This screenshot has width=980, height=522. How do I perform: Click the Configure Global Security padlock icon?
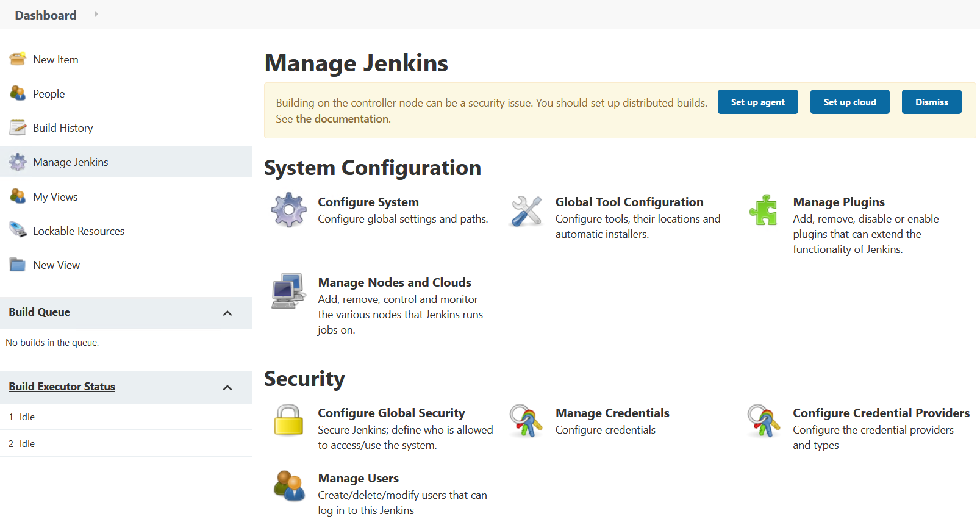(x=288, y=420)
